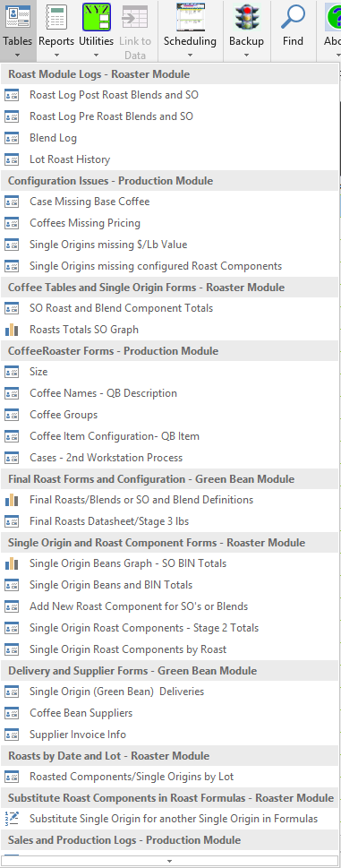Click the Coffee Groups label
This screenshot has height=868, width=341.
point(64,415)
